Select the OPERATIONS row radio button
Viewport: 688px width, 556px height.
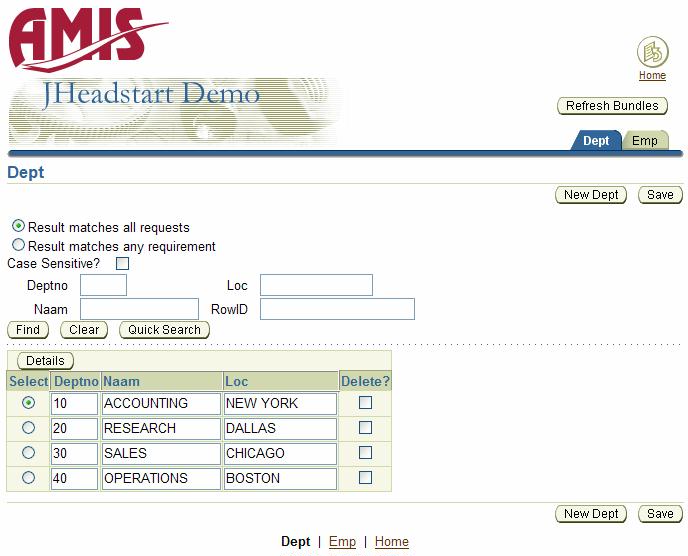tap(29, 477)
